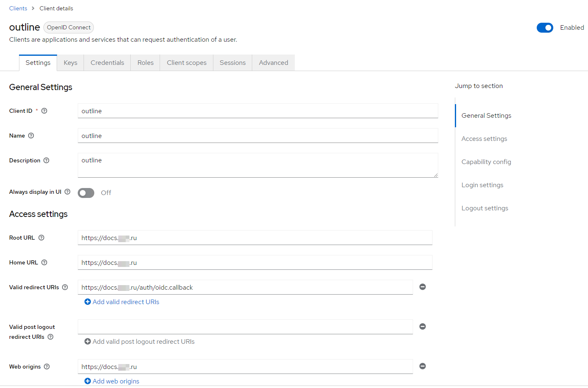
Task: Jump to the Logout settings section
Action: point(485,208)
